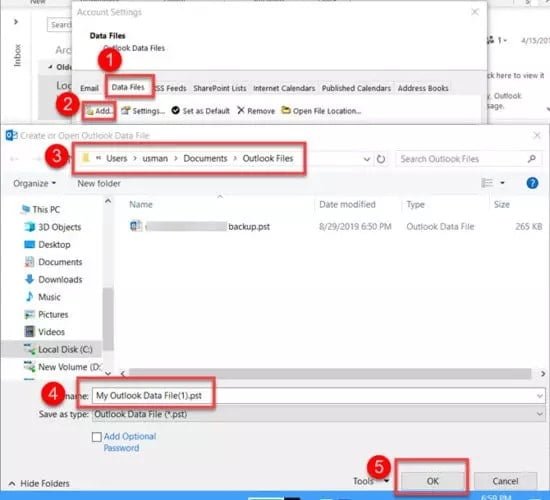Close the Create or Open Outlook Data File dialog
The image size is (550, 500).
click(537, 135)
